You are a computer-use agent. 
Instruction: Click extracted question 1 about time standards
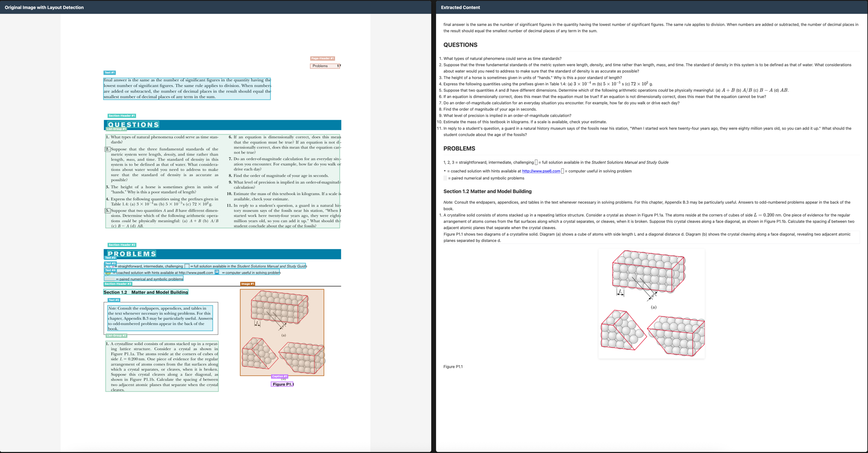point(502,59)
